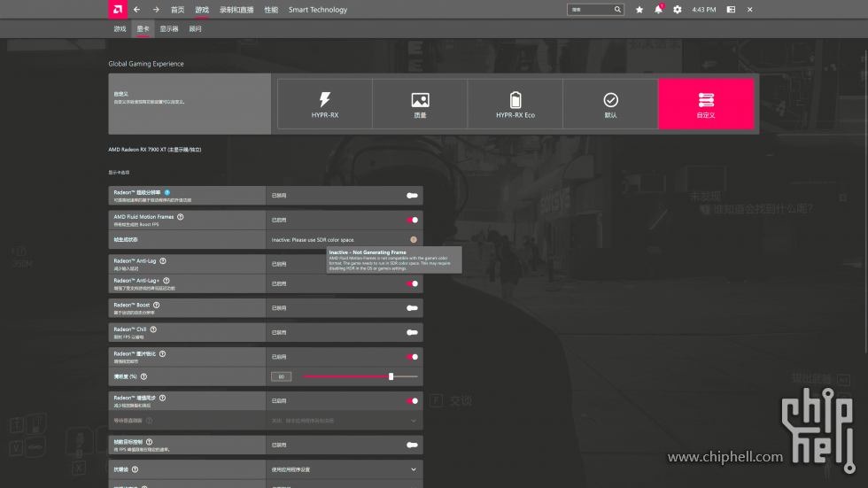The height and width of the screenshot is (488, 868).
Task: Select the HYPR-RX lightning profile
Action: (325, 104)
